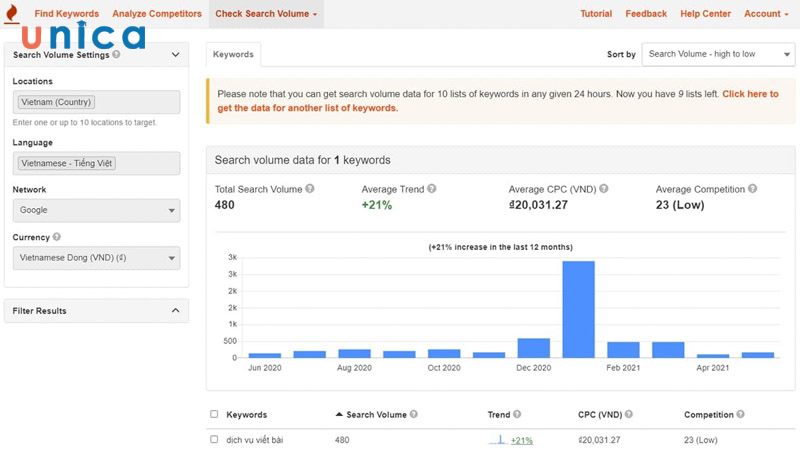Expand the Filter Results panel
The width and height of the screenshot is (800, 462).
coord(175,311)
